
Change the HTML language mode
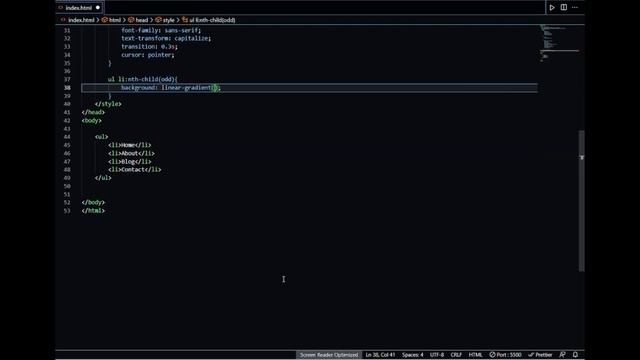[x=475, y=355]
